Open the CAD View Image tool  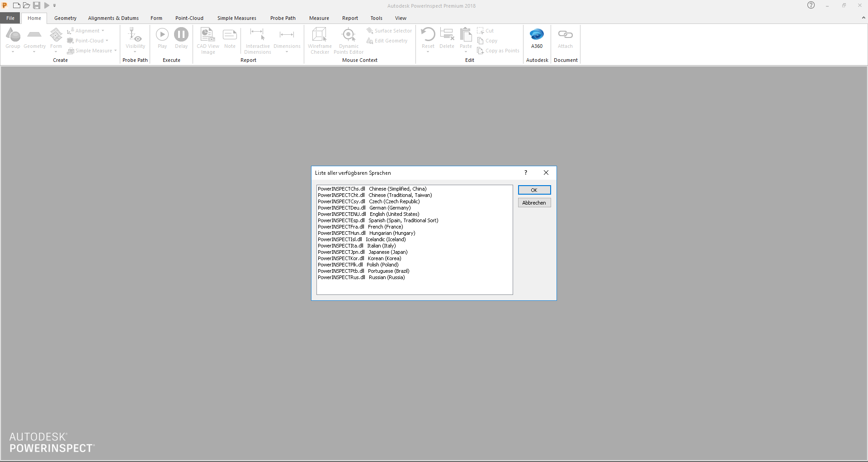pyautogui.click(x=208, y=40)
